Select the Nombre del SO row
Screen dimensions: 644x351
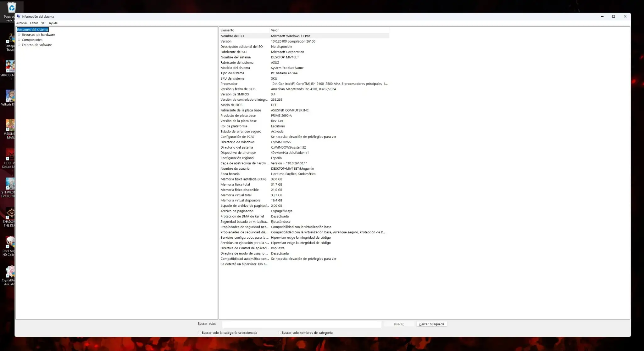point(304,36)
